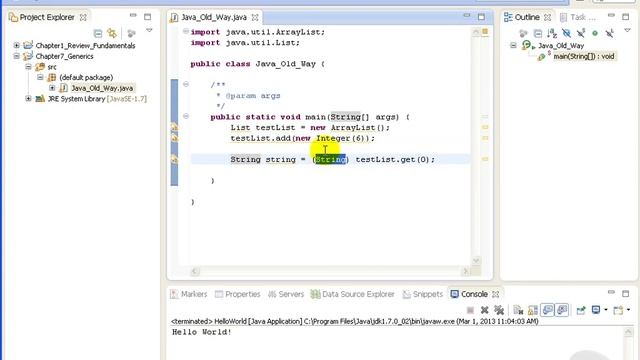Screen dimensions: 640x360
Task: Open the Outline view menu triangle
Action: pos(628,30)
